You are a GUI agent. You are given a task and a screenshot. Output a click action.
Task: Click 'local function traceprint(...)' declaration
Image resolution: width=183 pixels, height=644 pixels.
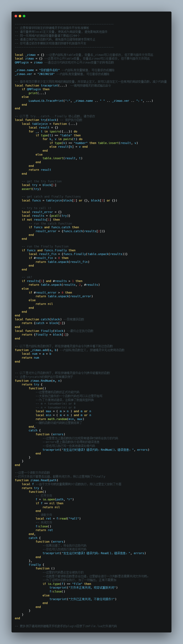[x=41, y=85]
